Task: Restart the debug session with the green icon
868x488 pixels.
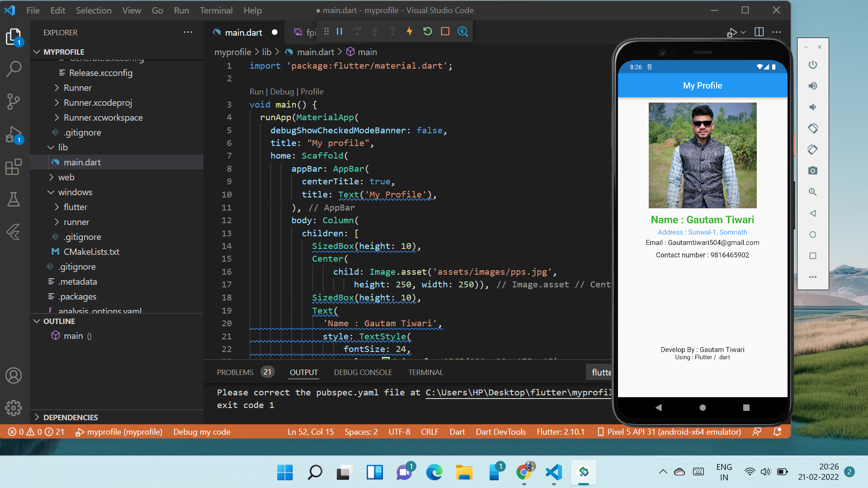Action: 427,31
